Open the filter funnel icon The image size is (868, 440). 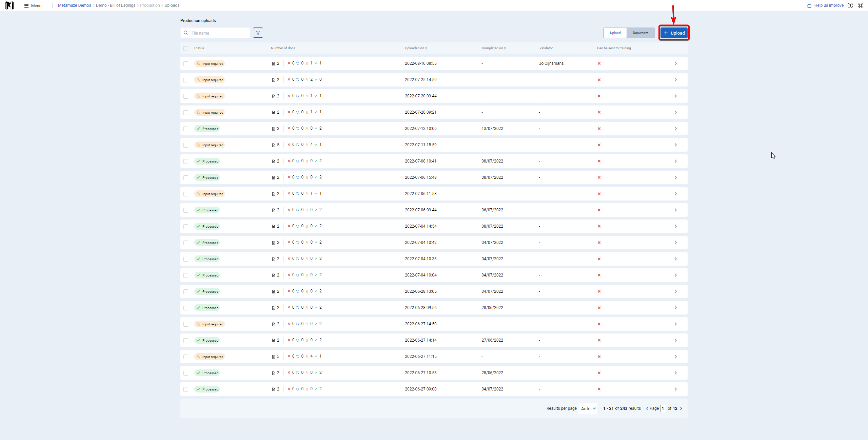258,33
